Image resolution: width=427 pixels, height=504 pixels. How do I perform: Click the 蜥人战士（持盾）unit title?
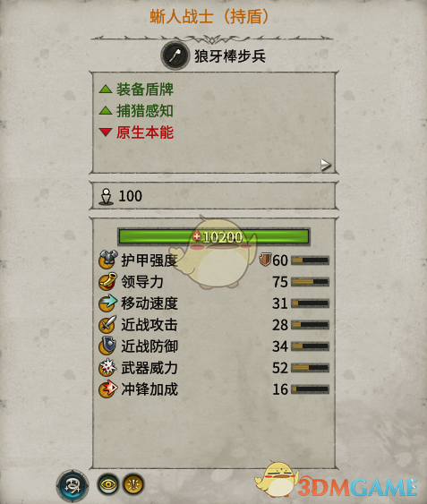point(209,16)
